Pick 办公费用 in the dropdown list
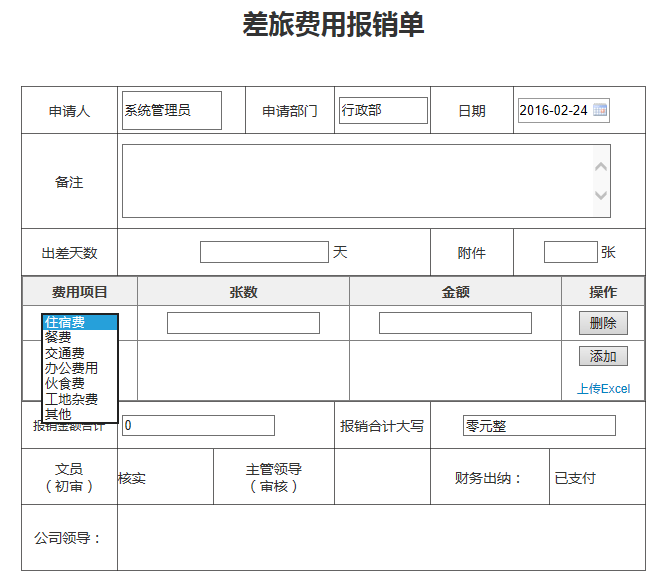656x581 pixels. point(80,368)
